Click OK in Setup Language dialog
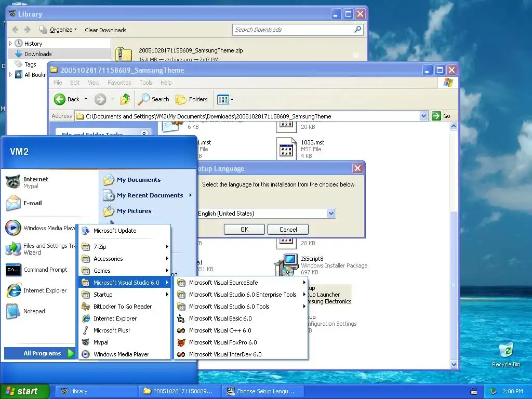 coord(244,229)
